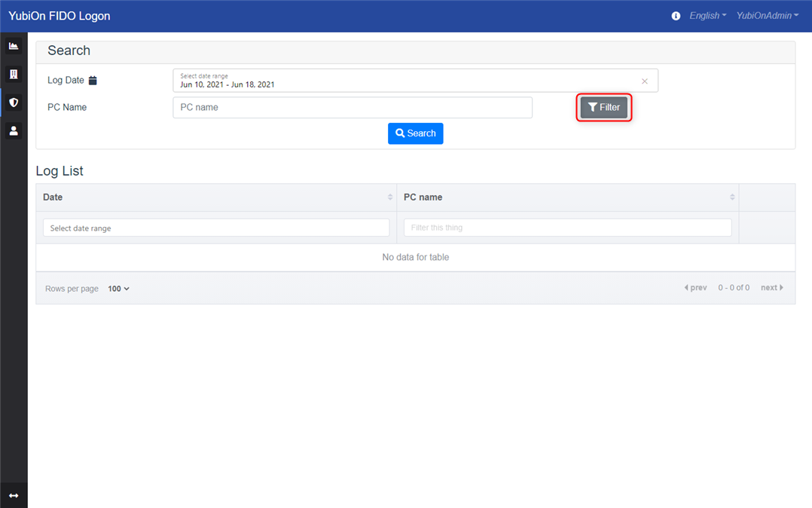Select the shield icon in sidebar
This screenshot has width=812, height=508.
point(14,102)
